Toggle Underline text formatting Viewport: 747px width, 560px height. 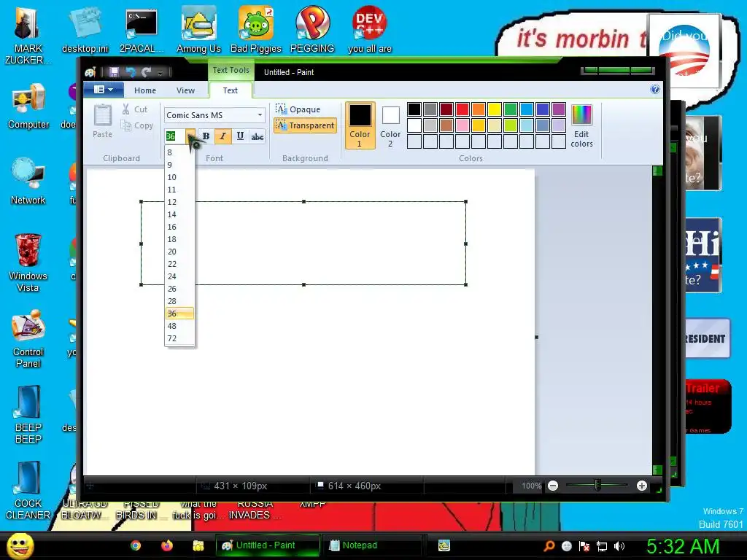click(x=240, y=136)
